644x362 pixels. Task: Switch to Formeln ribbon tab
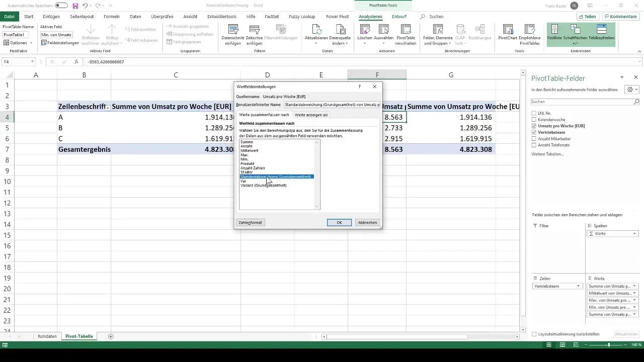click(112, 17)
